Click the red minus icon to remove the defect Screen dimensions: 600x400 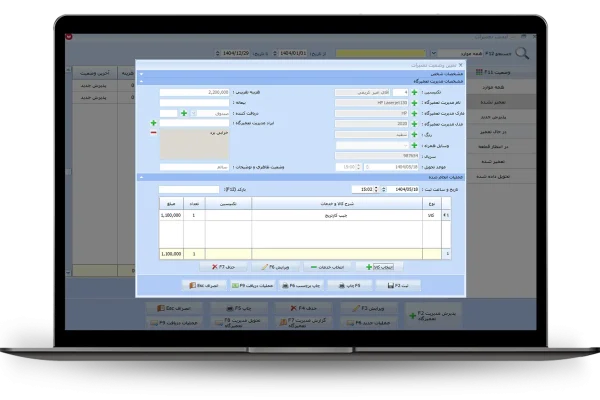153,133
